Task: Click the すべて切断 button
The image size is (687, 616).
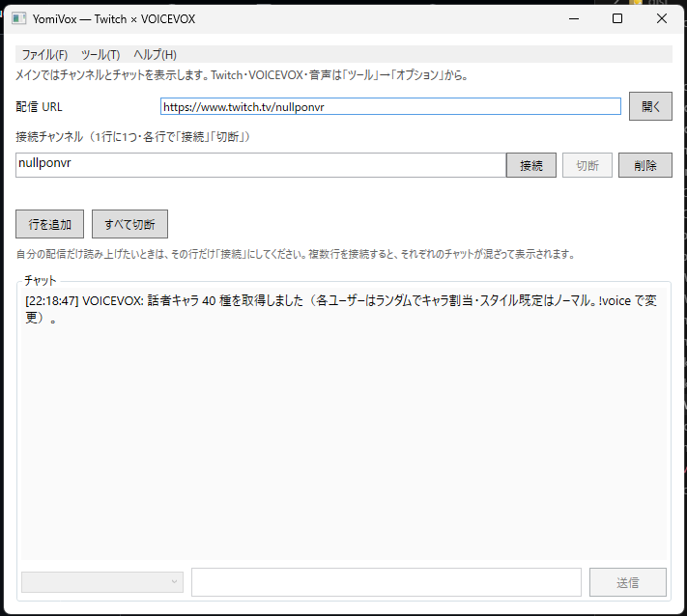Action: (x=129, y=224)
